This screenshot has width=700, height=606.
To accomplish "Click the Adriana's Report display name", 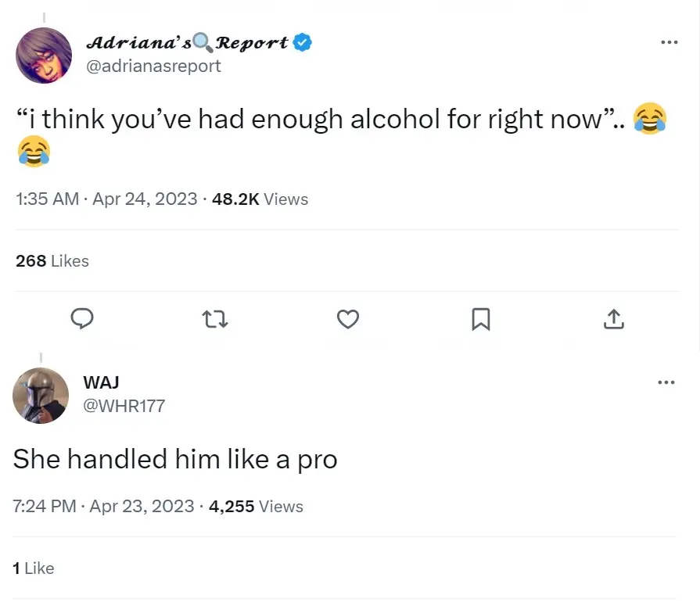I will tap(187, 42).
